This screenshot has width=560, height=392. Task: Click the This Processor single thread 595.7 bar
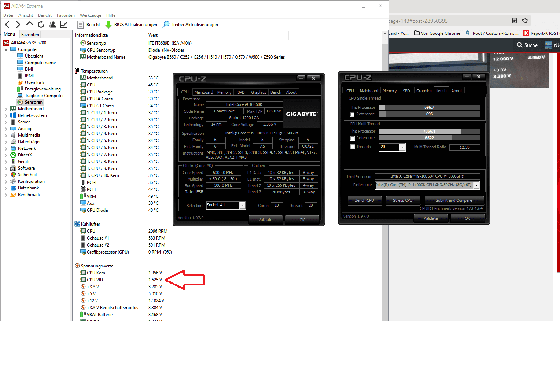429,107
